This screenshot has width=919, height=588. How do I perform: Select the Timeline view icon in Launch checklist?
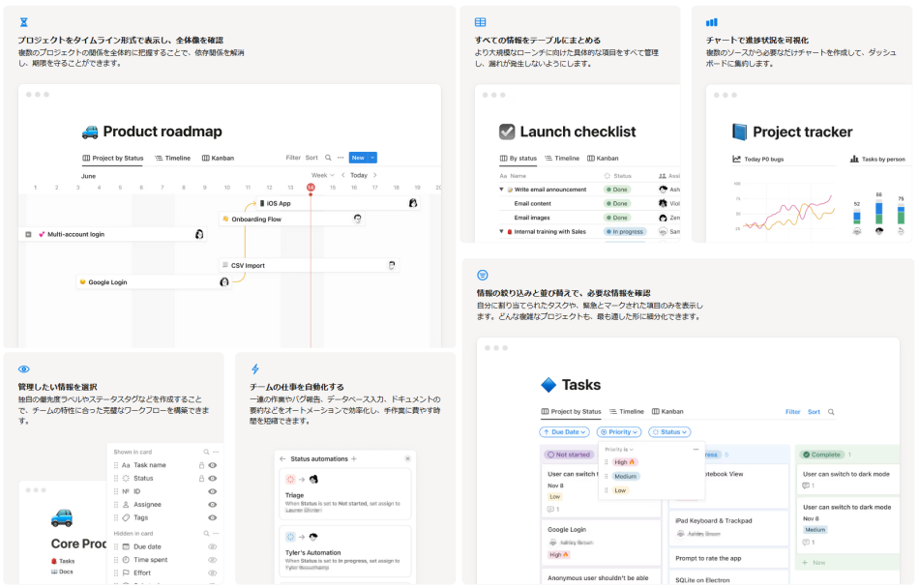coord(549,158)
